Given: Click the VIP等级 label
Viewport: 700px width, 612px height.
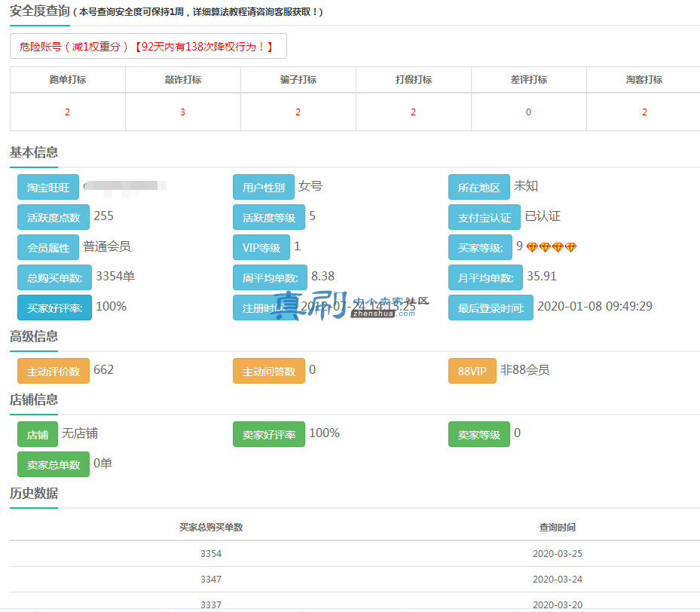Looking at the screenshot, I should 261,247.
